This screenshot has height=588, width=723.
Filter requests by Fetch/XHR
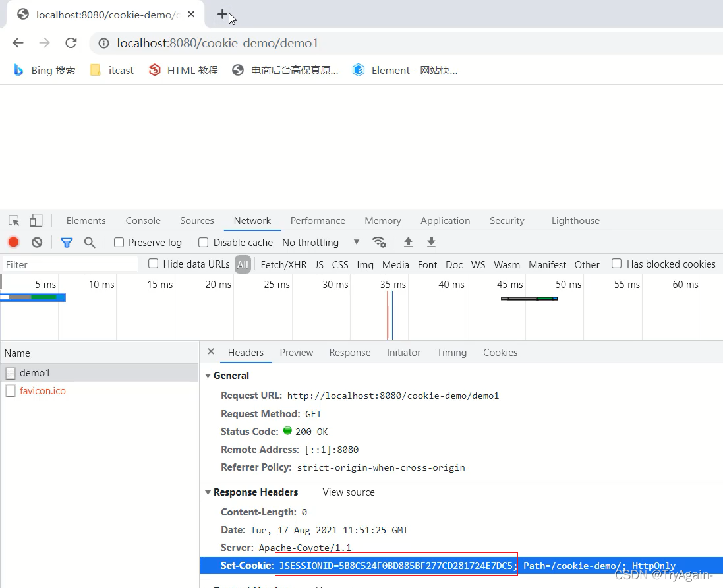pos(283,265)
